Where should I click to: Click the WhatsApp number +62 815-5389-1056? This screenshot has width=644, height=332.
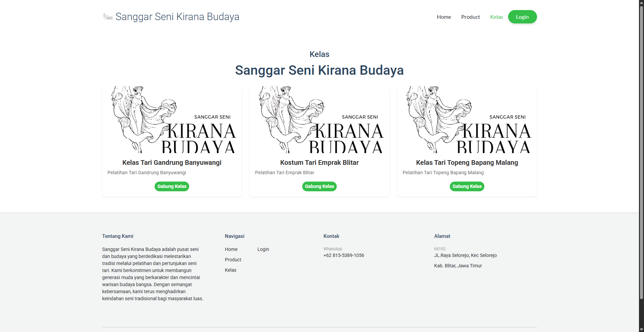[x=343, y=255]
